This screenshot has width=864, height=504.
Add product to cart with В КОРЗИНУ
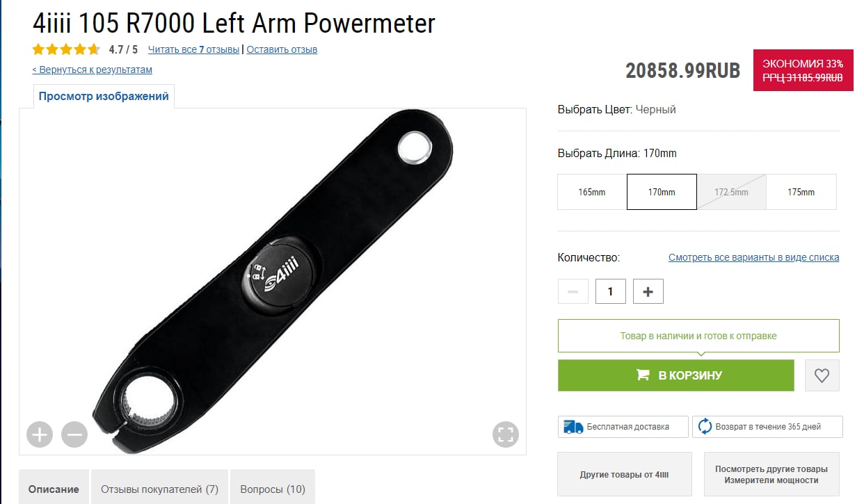pyautogui.click(x=676, y=375)
